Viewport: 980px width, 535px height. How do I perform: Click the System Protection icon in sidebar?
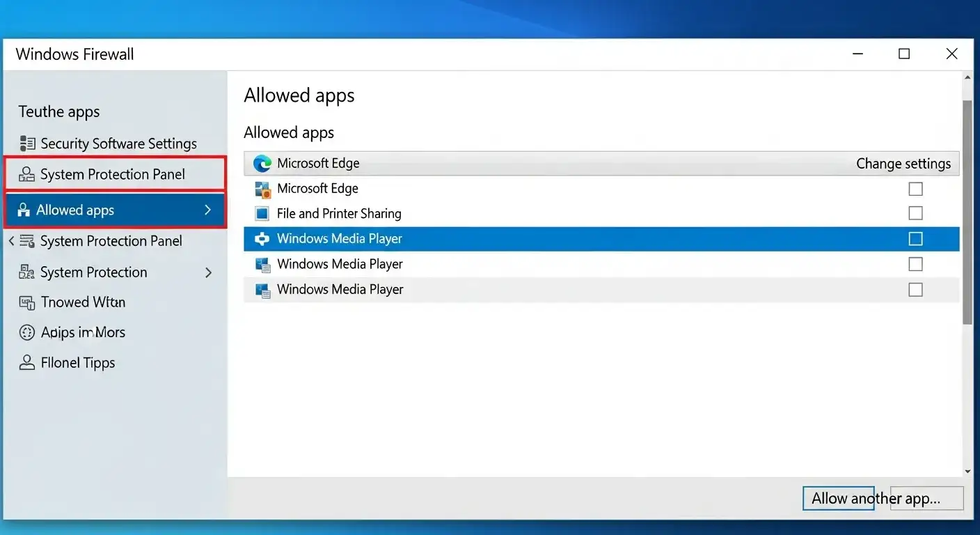28,272
